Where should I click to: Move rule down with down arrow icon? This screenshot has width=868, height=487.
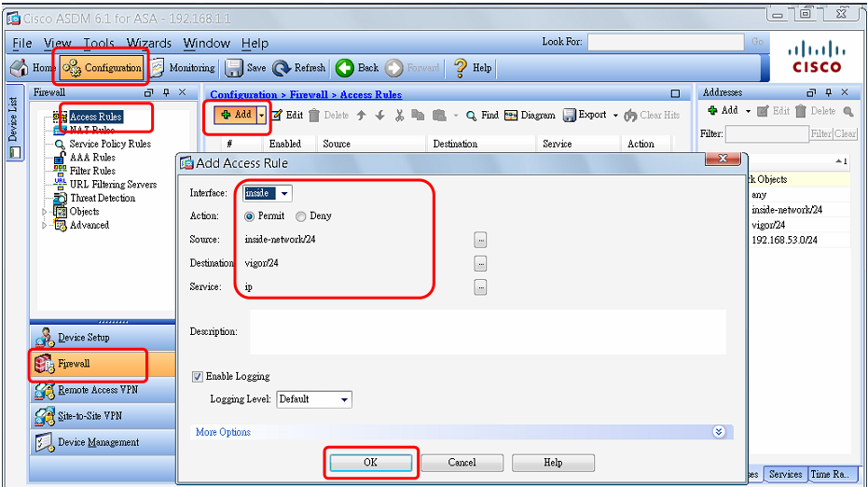coord(379,116)
